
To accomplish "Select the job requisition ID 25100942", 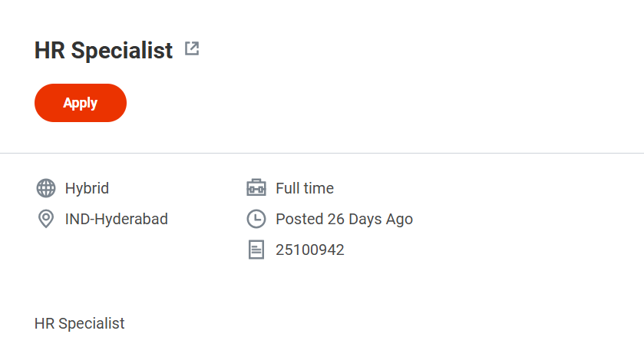I will click(x=310, y=250).
